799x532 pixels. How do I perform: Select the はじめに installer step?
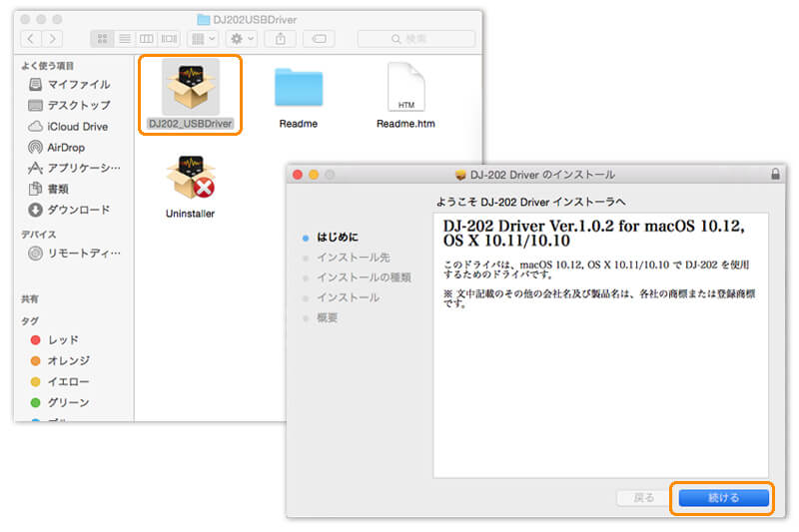click(338, 238)
